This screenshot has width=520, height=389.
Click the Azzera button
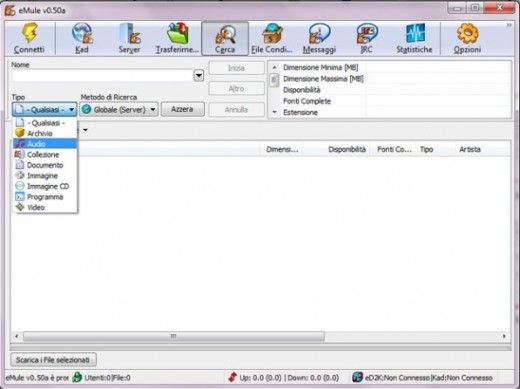pyautogui.click(x=183, y=109)
